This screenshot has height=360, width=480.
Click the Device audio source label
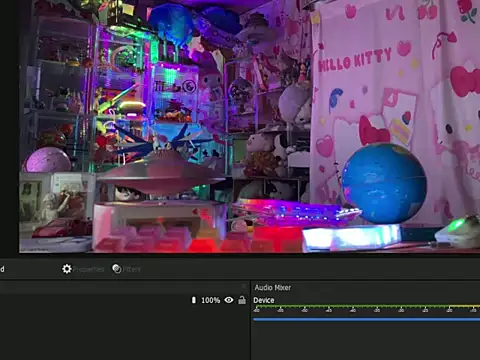(x=264, y=300)
